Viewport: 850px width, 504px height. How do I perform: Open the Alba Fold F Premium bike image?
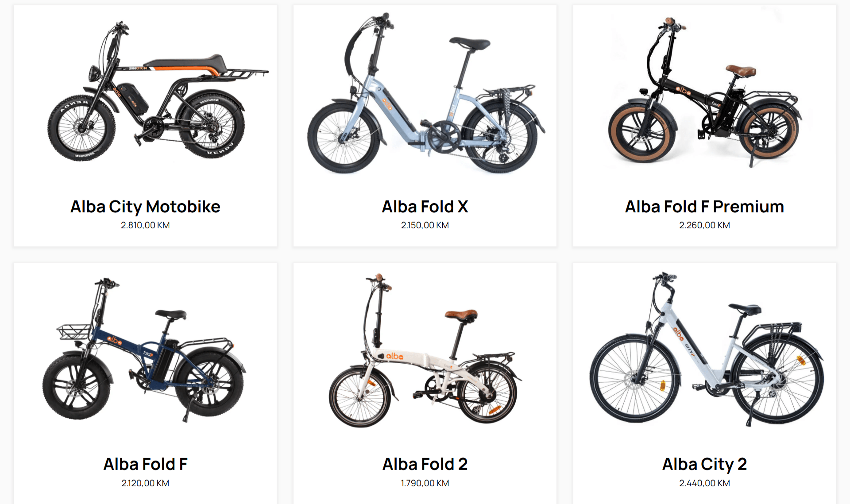705,92
